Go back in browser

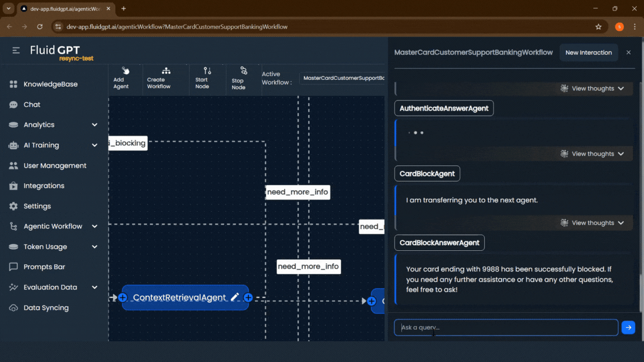tap(10, 27)
